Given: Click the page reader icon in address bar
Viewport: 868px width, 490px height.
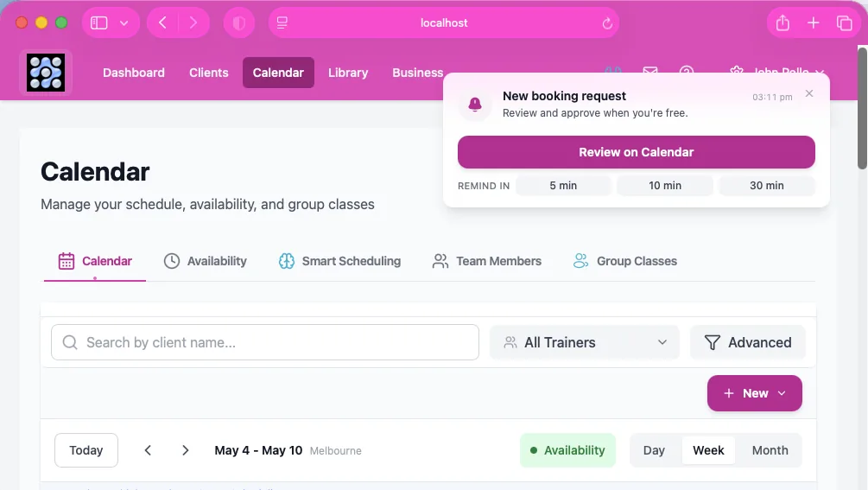Looking at the screenshot, I should pyautogui.click(x=282, y=22).
